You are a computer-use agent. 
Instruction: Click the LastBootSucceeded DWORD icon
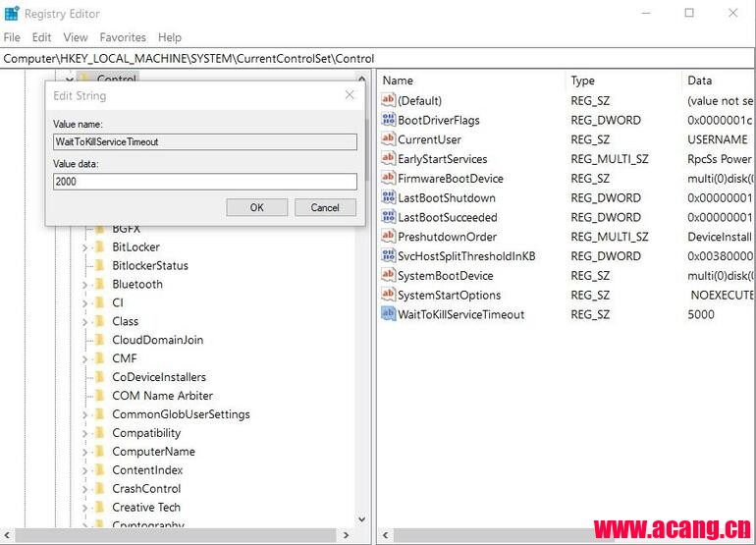pyautogui.click(x=388, y=217)
